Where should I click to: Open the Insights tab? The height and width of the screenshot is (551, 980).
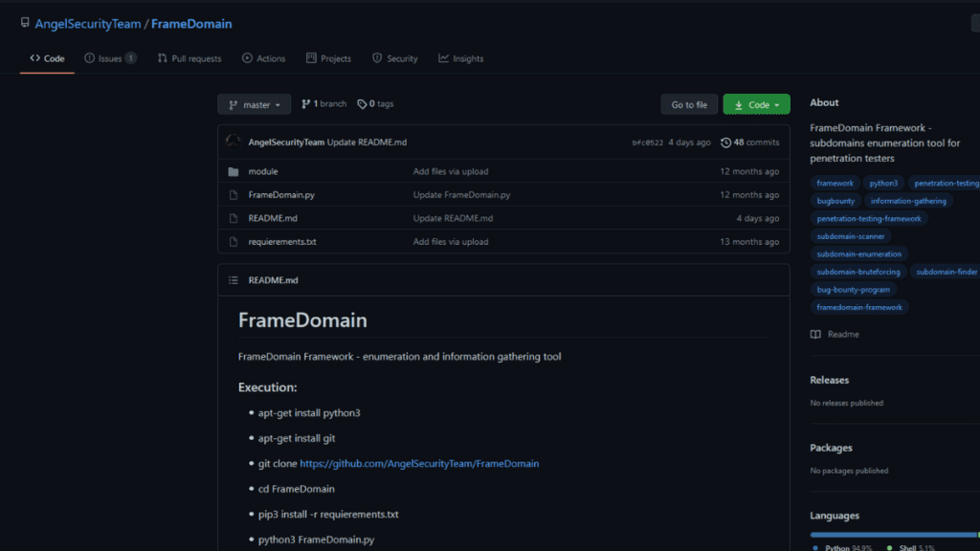[x=460, y=58]
